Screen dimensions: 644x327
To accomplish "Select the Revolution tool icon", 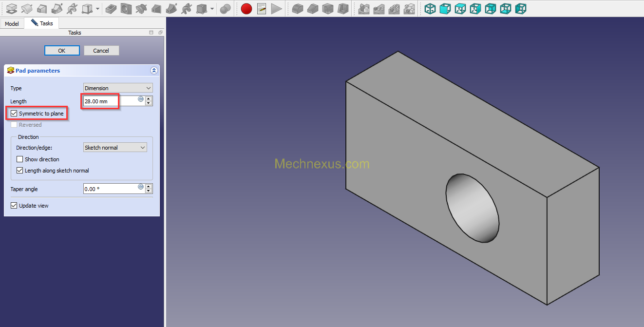I will coord(27,8).
